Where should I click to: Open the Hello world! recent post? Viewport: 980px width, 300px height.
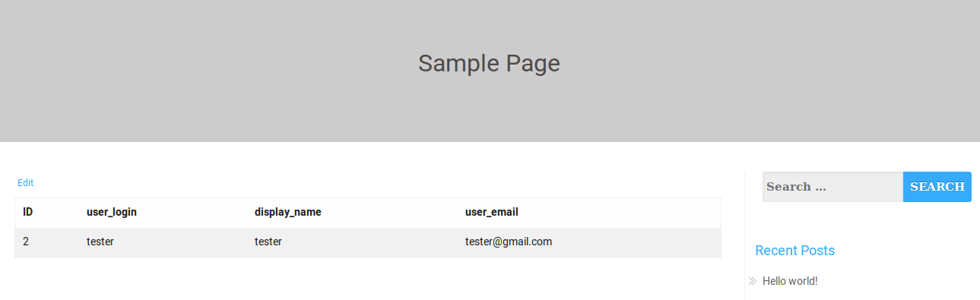(x=790, y=281)
